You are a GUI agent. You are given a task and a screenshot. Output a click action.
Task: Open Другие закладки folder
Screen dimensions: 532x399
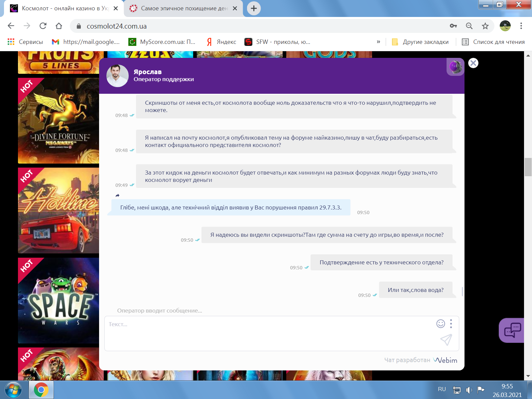pos(420,42)
